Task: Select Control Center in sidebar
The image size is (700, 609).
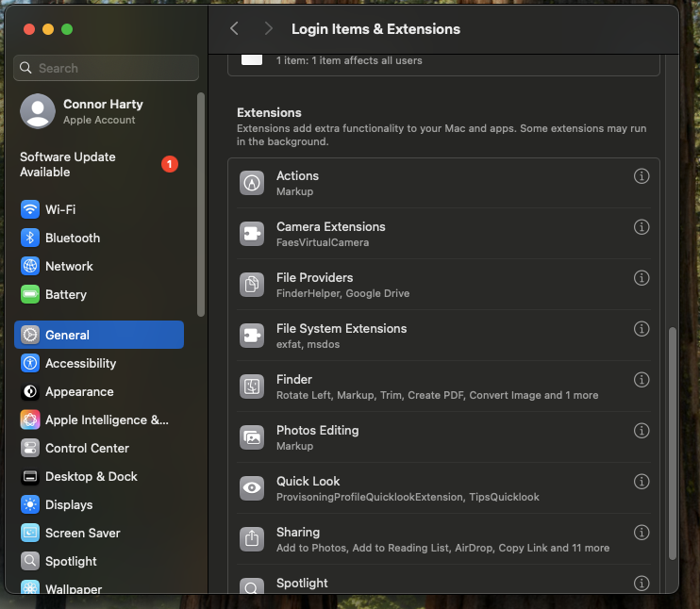Action: 99,448
